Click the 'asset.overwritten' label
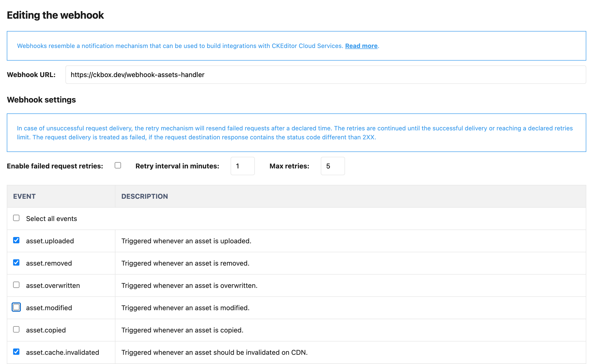The image size is (595, 364). [53, 285]
